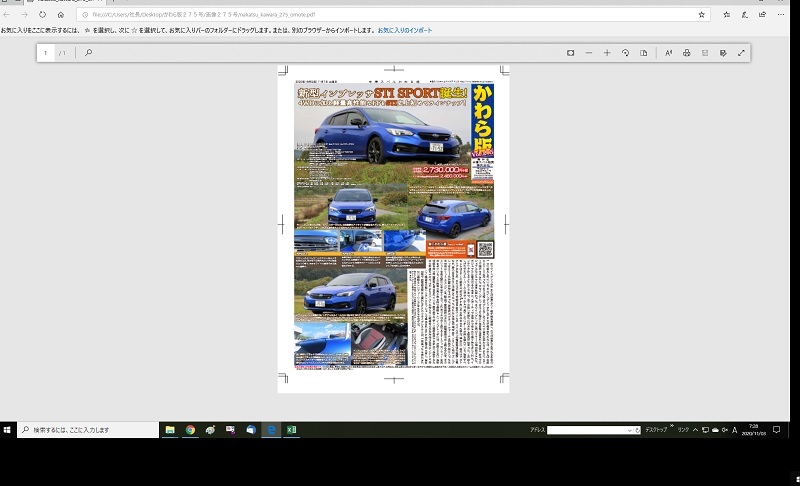Rotate the PDF page icon
The height and width of the screenshot is (486, 800).
tap(625, 53)
